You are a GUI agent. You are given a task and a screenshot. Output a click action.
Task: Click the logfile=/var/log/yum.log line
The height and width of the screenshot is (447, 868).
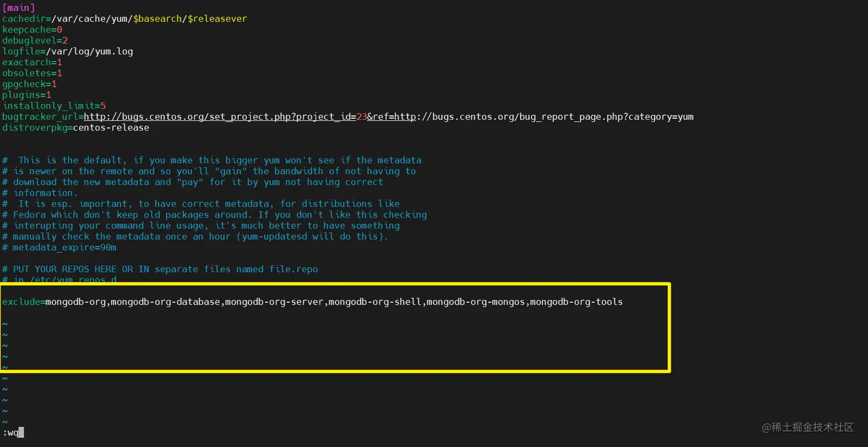[68, 52]
